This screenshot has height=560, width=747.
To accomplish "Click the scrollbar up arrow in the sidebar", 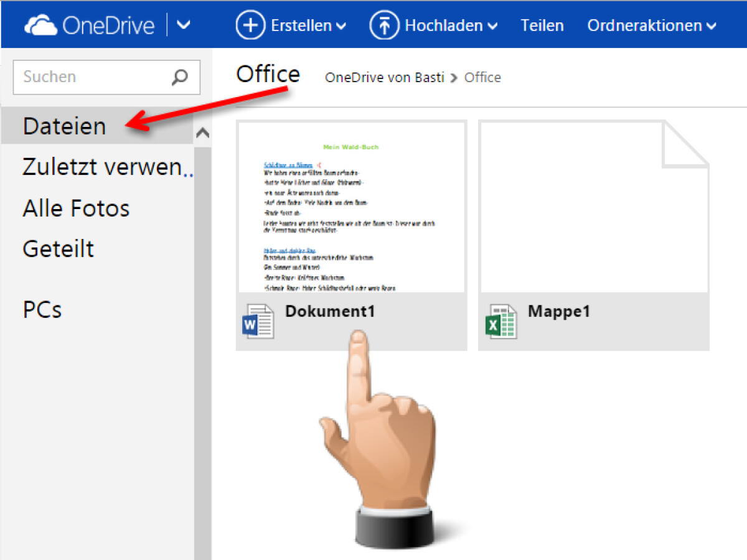I will (203, 132).
